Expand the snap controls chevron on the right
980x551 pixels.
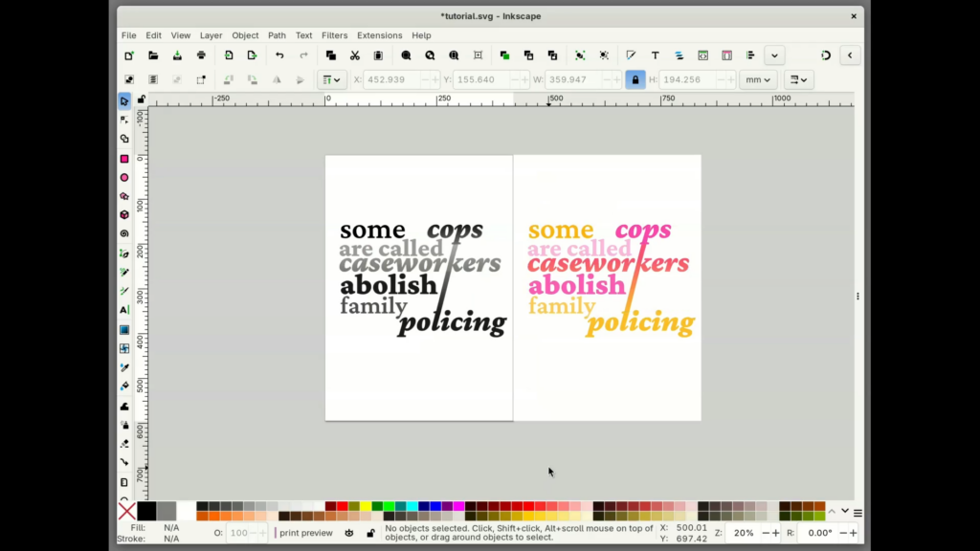coord(850,55)
